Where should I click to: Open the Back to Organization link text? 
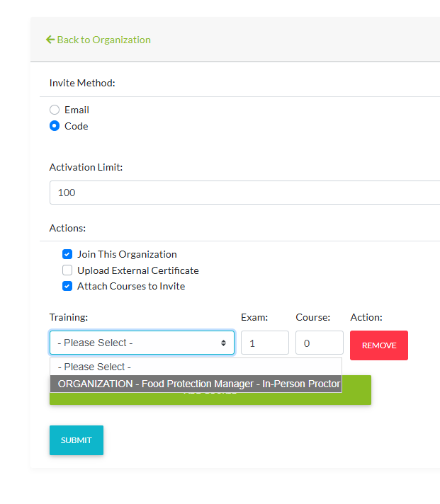(103, 40)
